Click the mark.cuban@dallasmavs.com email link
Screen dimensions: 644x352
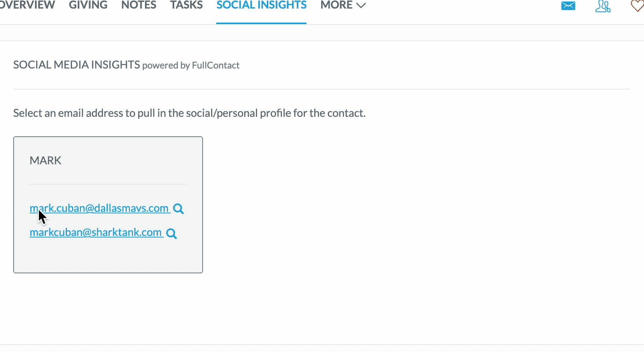[x=99, y=208]
